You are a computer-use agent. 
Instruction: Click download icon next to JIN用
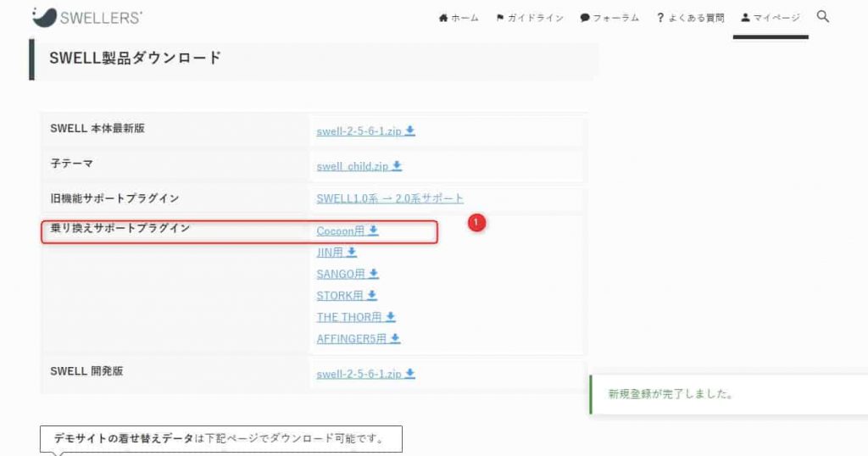point(352,252)
